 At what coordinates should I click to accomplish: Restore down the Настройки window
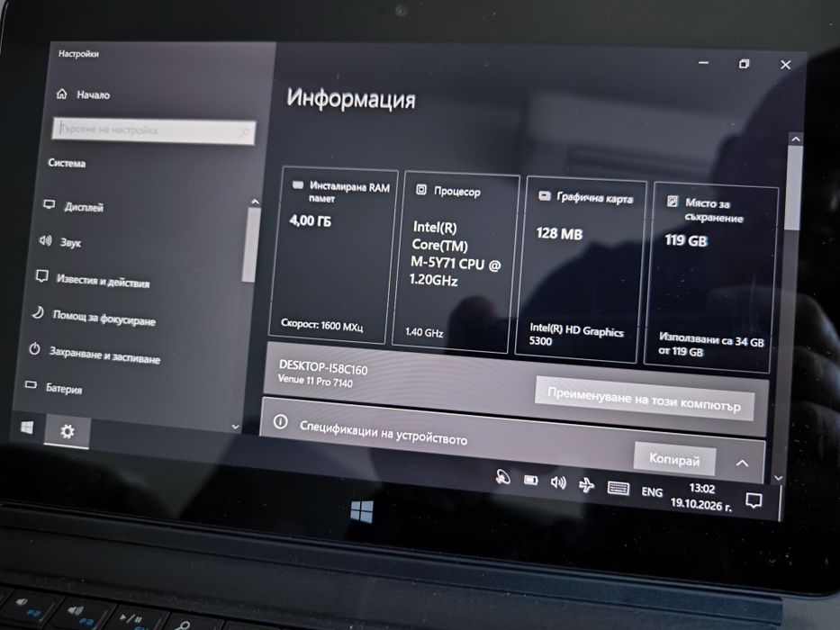coord(744,64)
